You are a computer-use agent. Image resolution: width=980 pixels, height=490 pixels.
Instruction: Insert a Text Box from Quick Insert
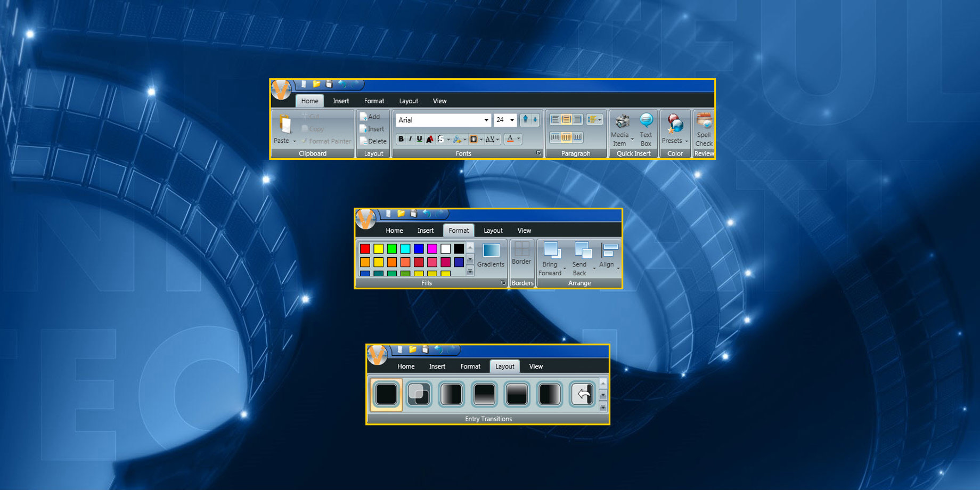click(x=646, y=121)
